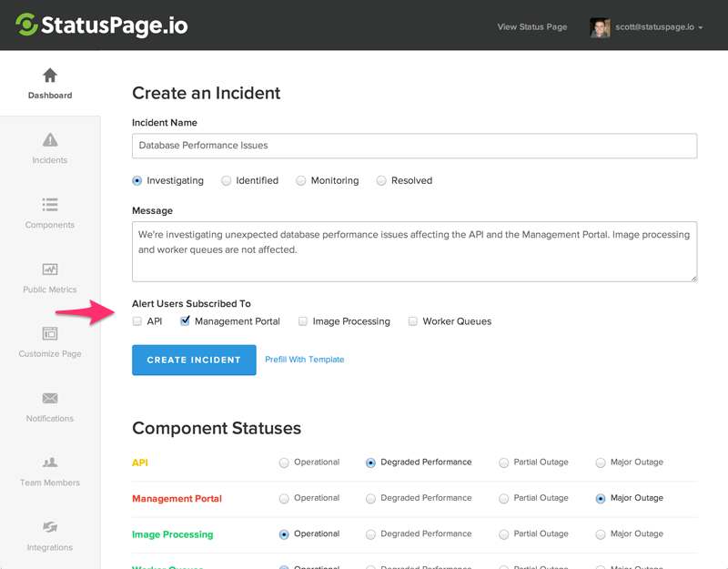The height and width of the screenshot is (569, 728).
Task: Click the Message box resize grip
Action: point(693,279)
